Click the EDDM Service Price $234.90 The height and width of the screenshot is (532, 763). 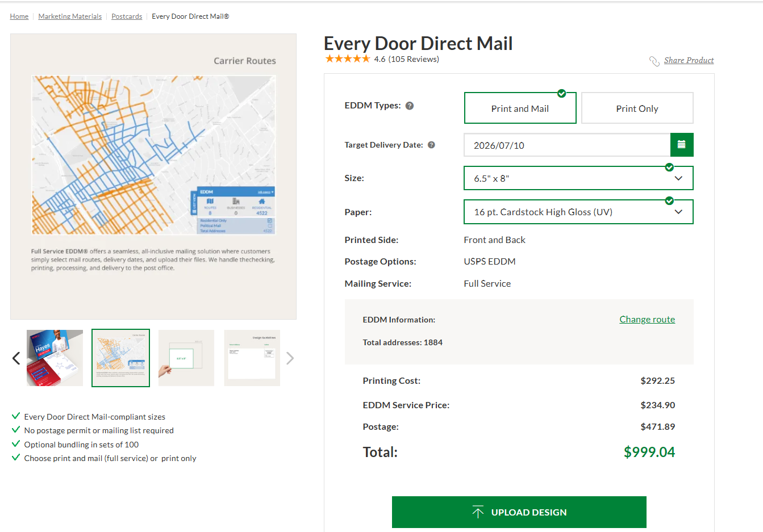click(658, 405)
